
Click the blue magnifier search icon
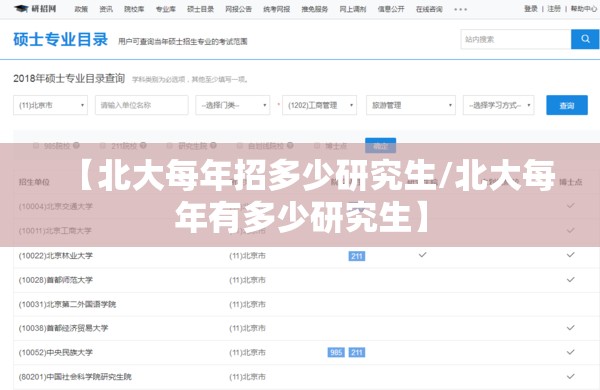coord(585,39)
